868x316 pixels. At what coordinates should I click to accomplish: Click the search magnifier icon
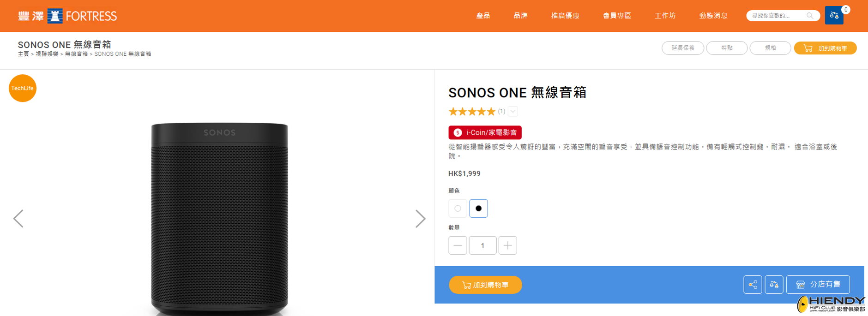coord(810,16)
